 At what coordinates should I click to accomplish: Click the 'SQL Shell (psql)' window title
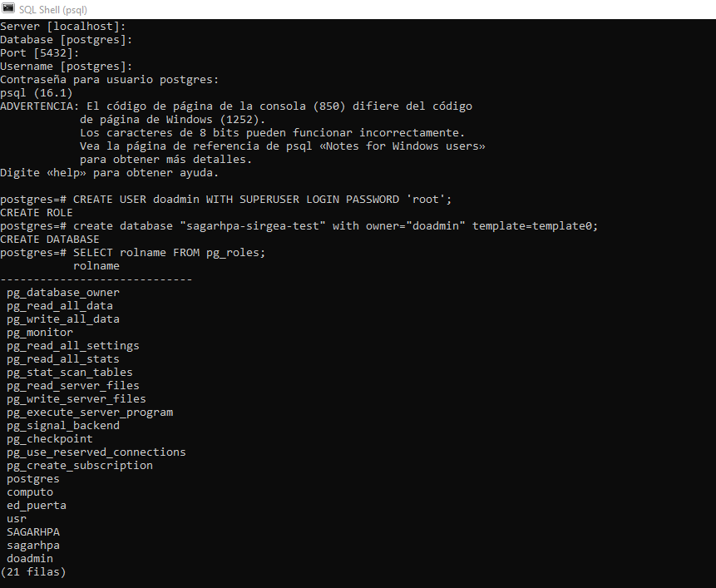click(53, 10)
